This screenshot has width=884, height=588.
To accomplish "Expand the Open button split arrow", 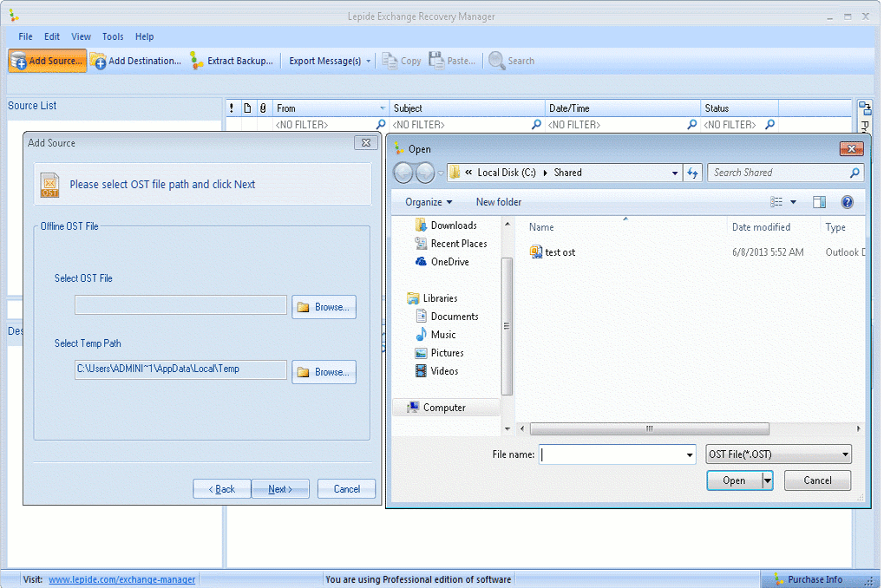I will coord(767,480).
